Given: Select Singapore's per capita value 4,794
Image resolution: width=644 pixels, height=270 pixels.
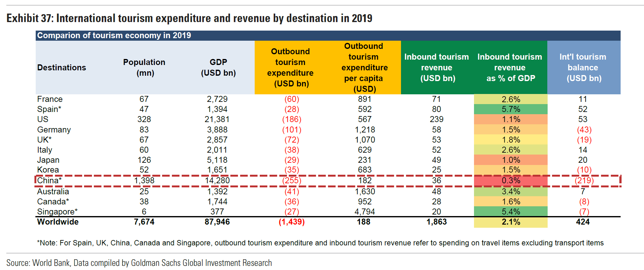Looking at the screenshot, I should 364,211.
